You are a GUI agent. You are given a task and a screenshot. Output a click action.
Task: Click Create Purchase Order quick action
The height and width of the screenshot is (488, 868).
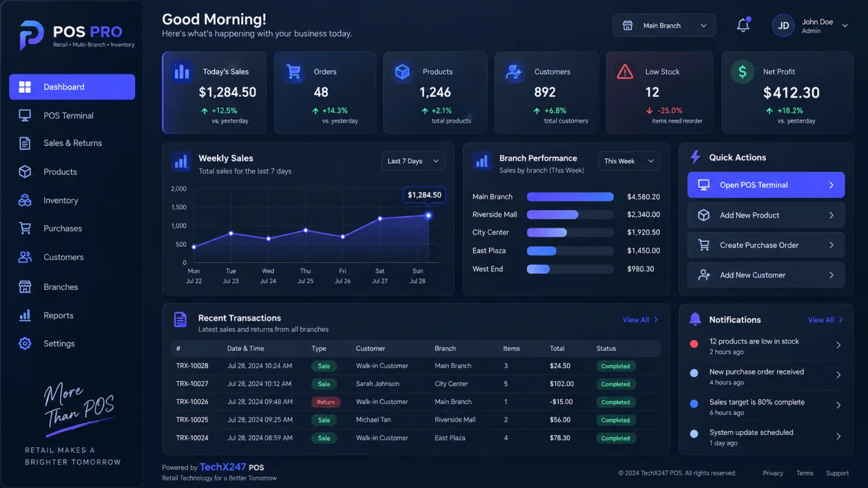pos(766,245)
